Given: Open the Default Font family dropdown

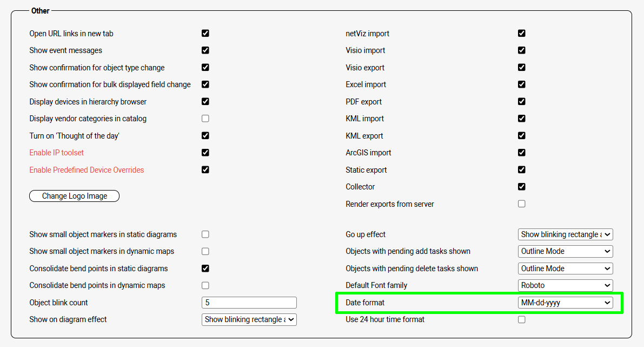Looking at the screenshot, I should click(x=565, y=285).
